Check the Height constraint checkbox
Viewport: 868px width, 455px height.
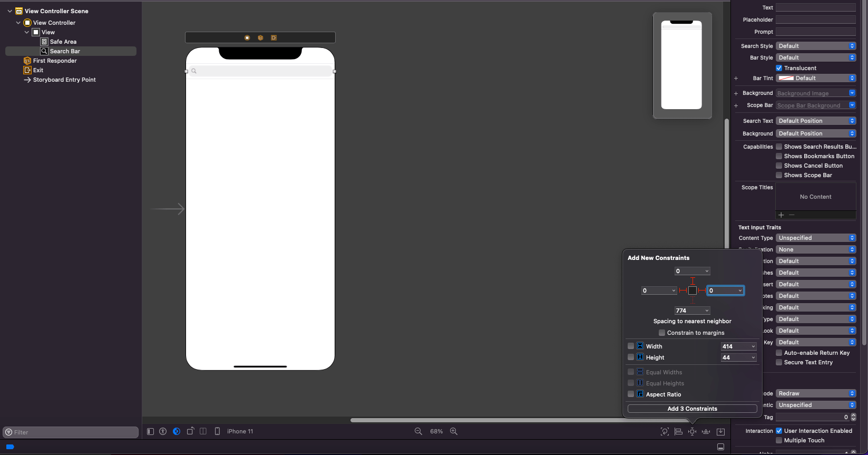tap(631, 357)
